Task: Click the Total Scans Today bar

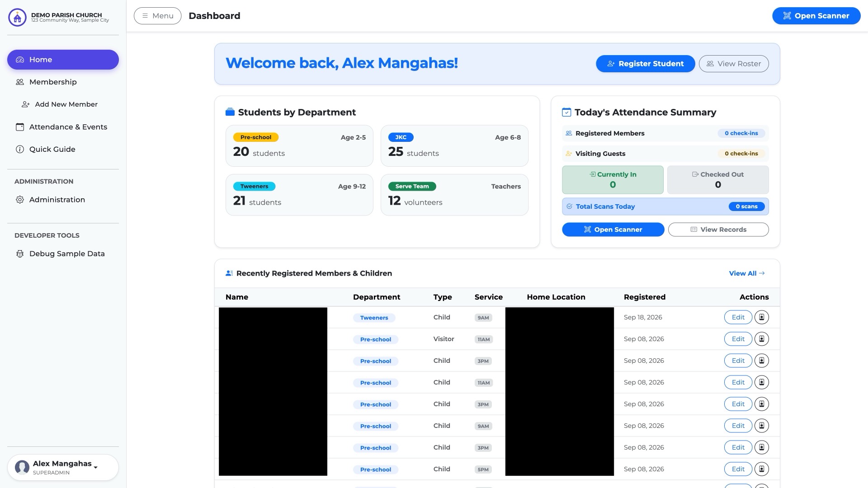Action: pyautogui.click(x=665, y=206)
